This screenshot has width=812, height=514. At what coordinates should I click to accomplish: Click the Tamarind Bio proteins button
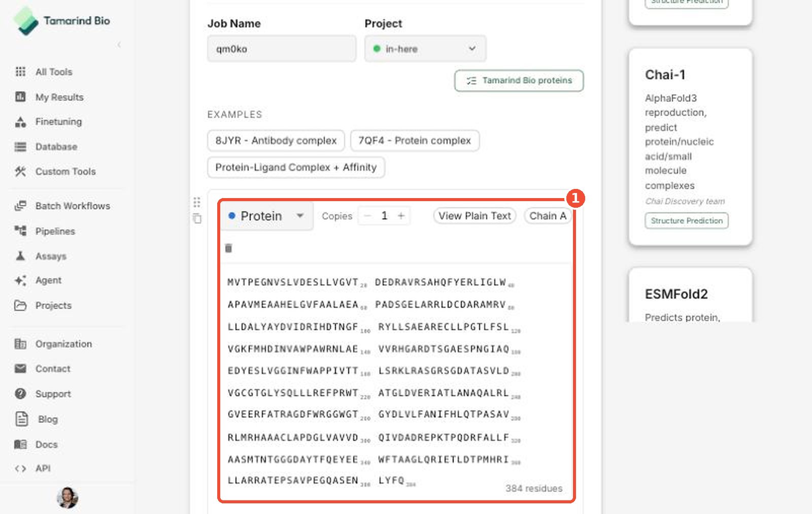[x=519, y=81]
